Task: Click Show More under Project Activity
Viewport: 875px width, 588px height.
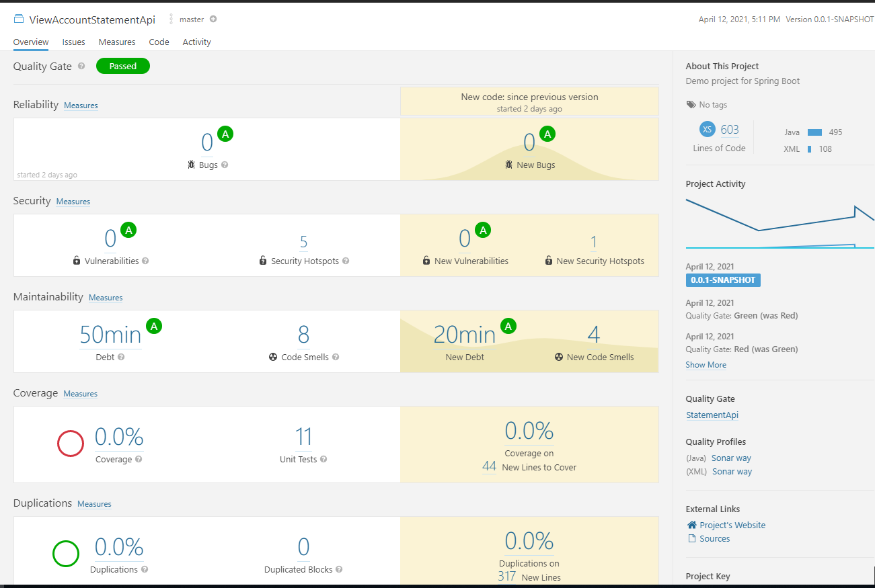Action: 706,365
